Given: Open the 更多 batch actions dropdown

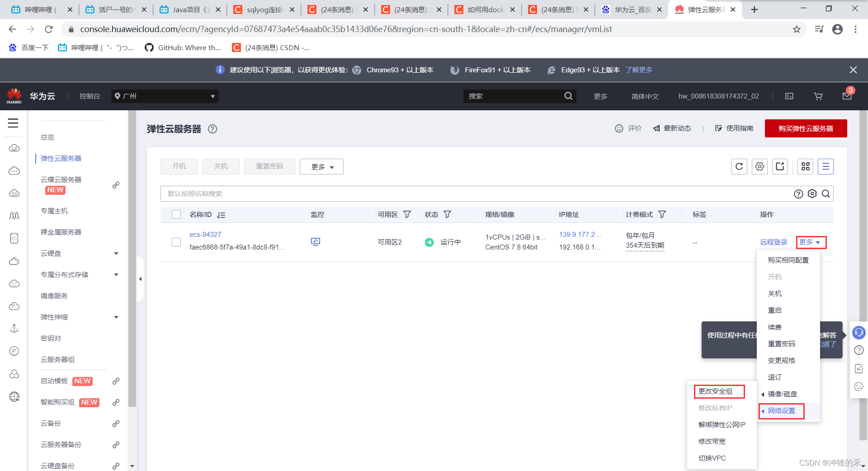Looking at the screenshot, I should click(321, 166).
